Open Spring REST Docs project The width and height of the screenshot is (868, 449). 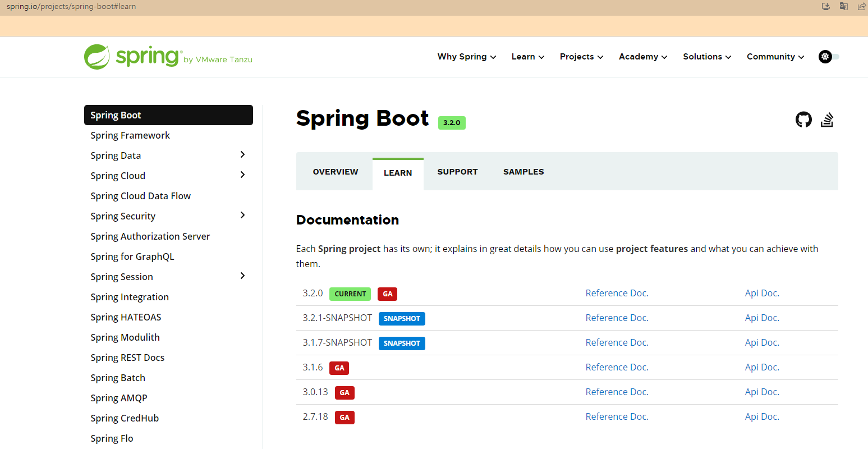coord(127,358)
